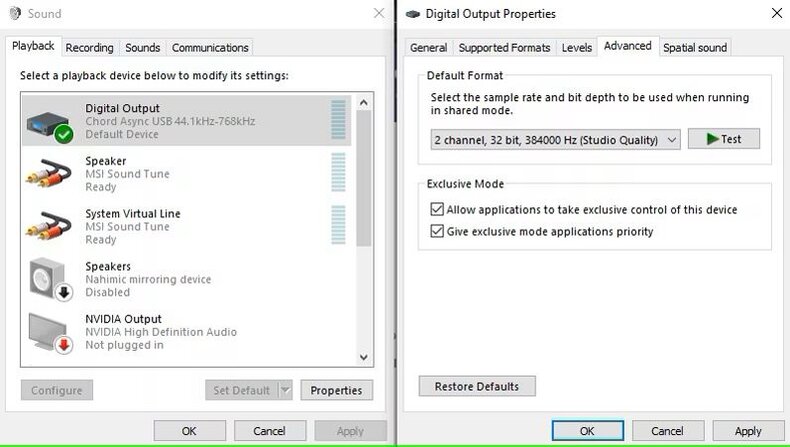Click Cancel in Digital Output Properties
This screenshot has height=447, width=790.
667,431
